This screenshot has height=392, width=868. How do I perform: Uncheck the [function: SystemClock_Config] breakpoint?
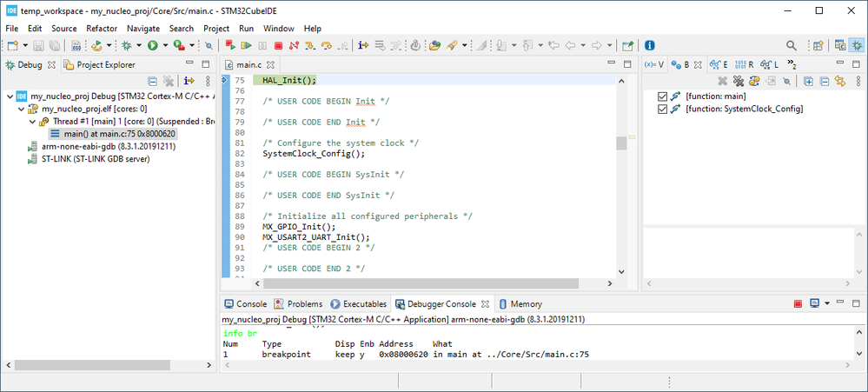[x=663, y=109]
